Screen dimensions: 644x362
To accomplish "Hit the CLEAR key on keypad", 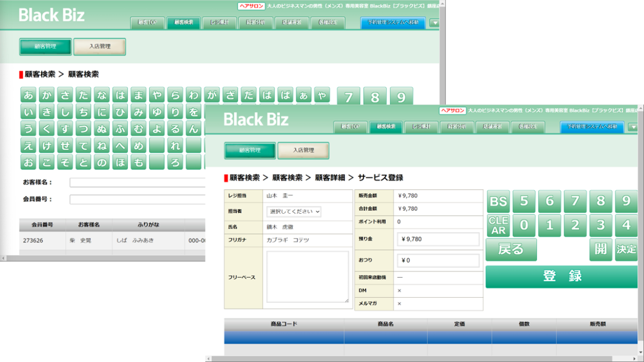I will click(x=498, y=226).
